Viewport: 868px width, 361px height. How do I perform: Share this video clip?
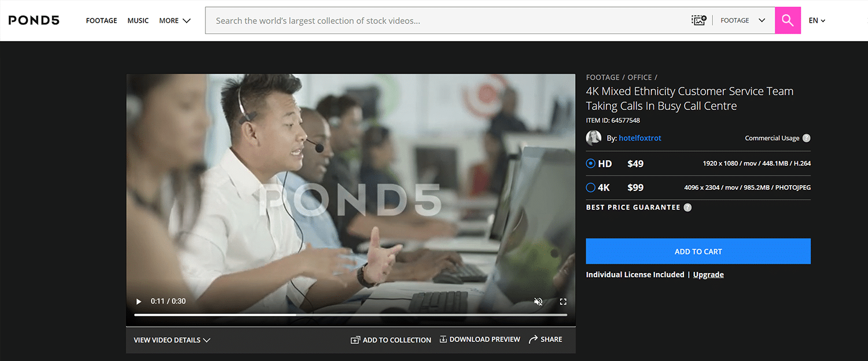(545, 340)
